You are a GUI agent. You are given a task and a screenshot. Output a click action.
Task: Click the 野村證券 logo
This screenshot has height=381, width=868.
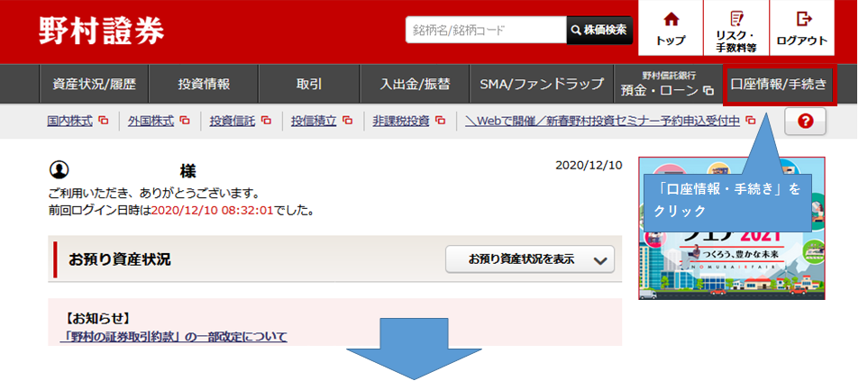point(101,31)
